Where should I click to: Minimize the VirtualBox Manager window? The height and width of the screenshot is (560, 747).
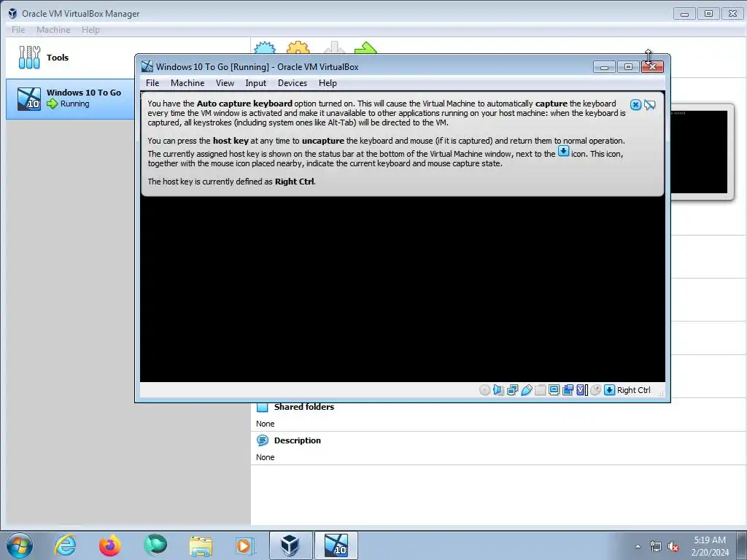point(684,13)
